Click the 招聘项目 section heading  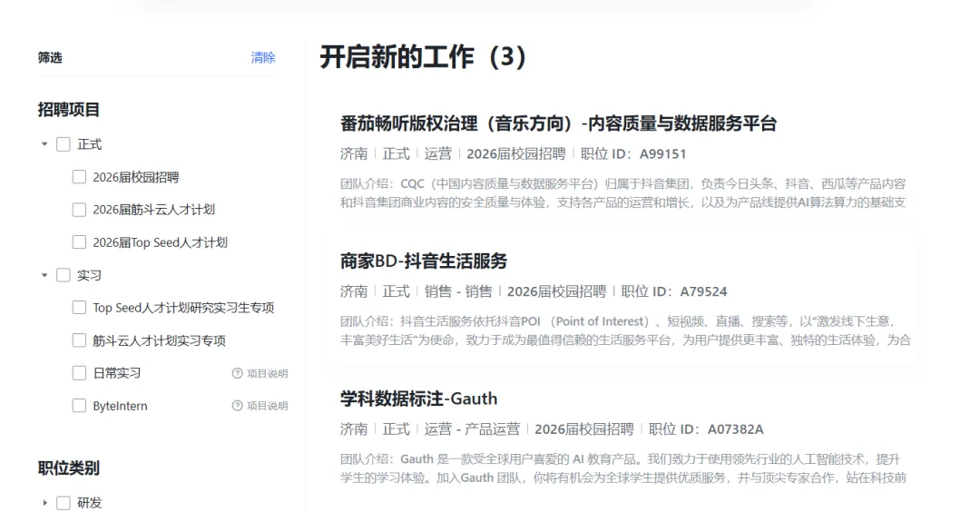tap(69, 110)
